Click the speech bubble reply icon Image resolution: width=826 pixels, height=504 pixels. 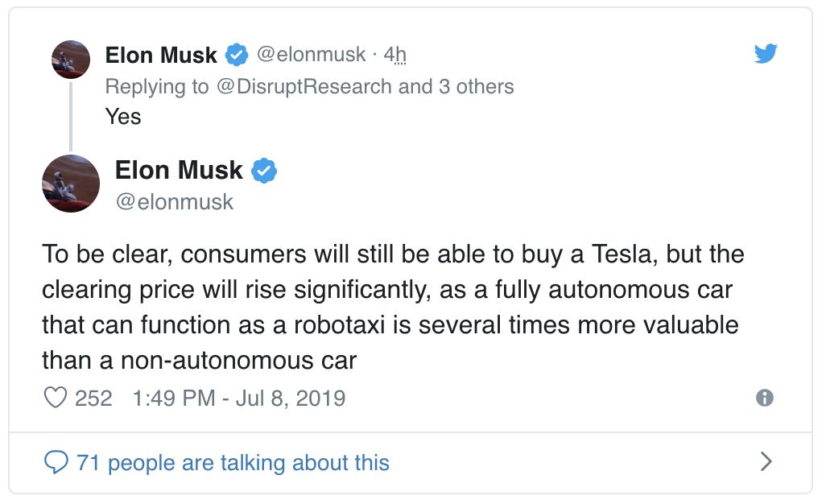pyautogui.click(x=56, y=462)
